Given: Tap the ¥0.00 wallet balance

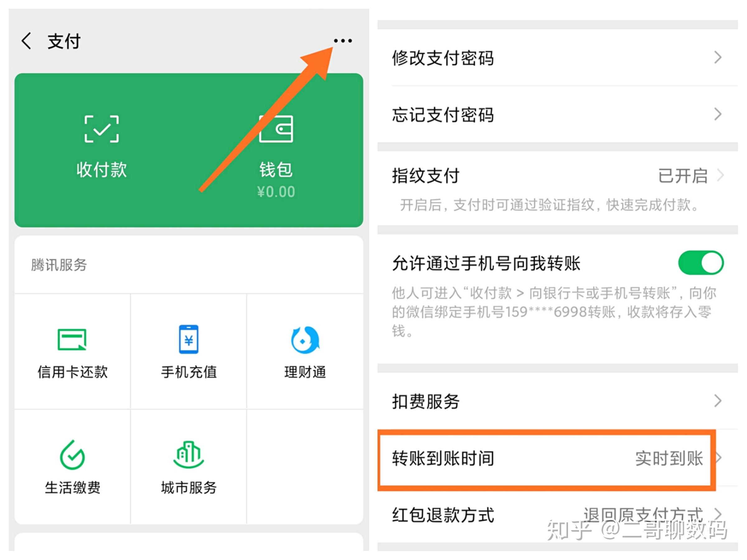Looking at the screenshot, I should tap(276, 192).
